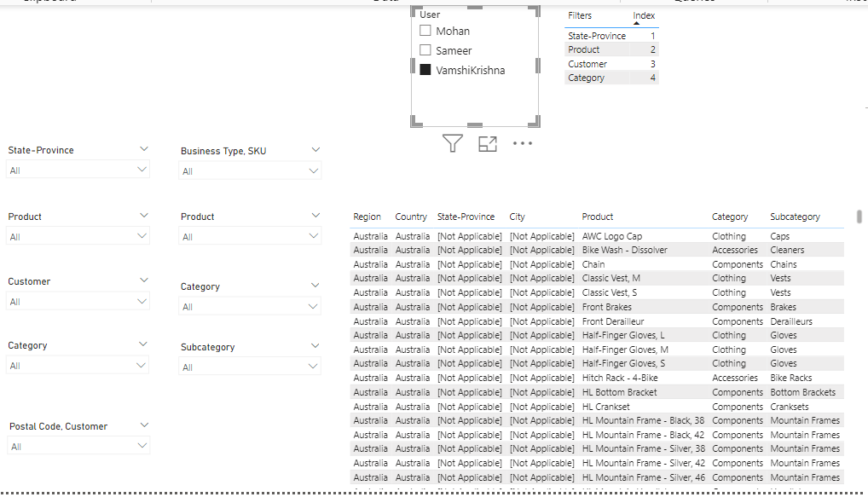This screenshot has height=497, width=868.
Task: Expand State-Province slicer header chevron
Action: (x=144, y=149)
